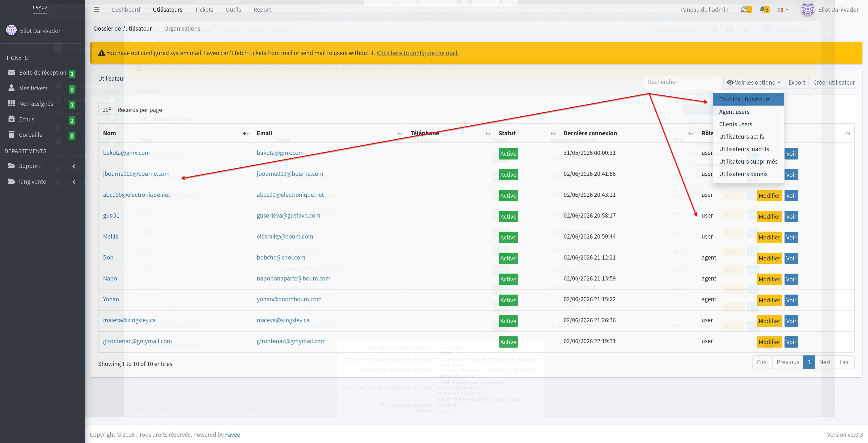Open the Dashboard menu
868x443 pixels.
click(x=126, y=9)
